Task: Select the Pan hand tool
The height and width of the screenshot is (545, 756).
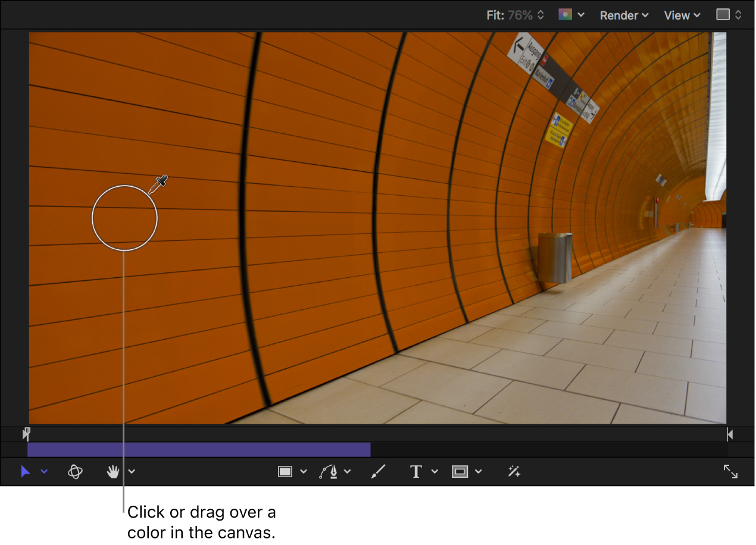Action: tap(113, 471)
